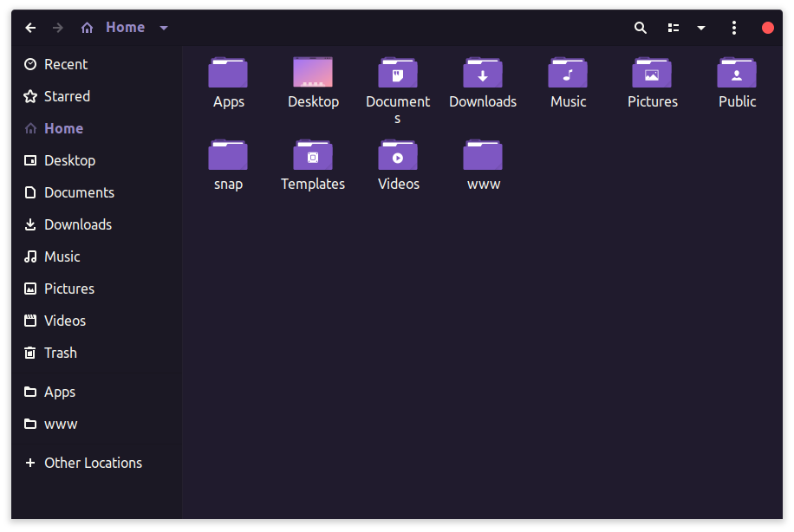Click the Home path bar label

pos(125,28)
